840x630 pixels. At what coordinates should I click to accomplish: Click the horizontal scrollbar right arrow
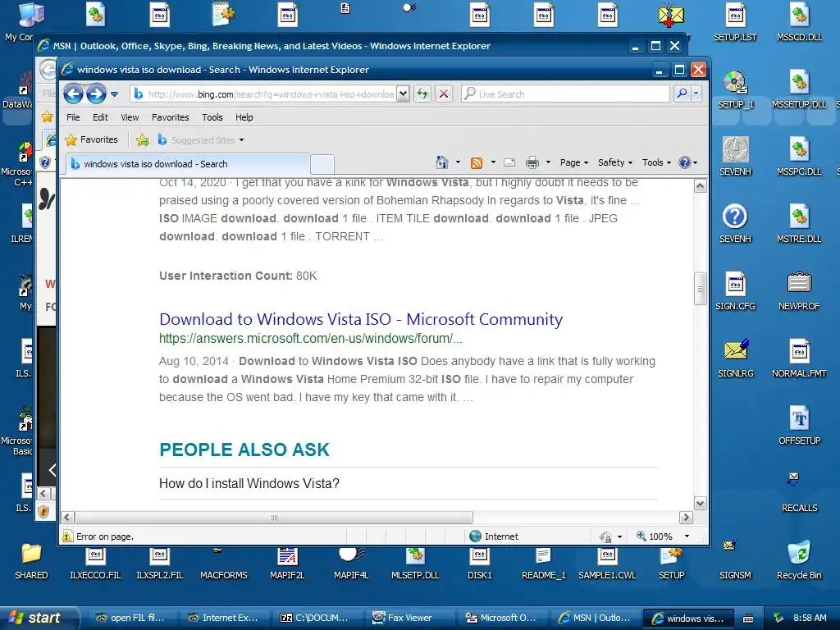point(686,518)
